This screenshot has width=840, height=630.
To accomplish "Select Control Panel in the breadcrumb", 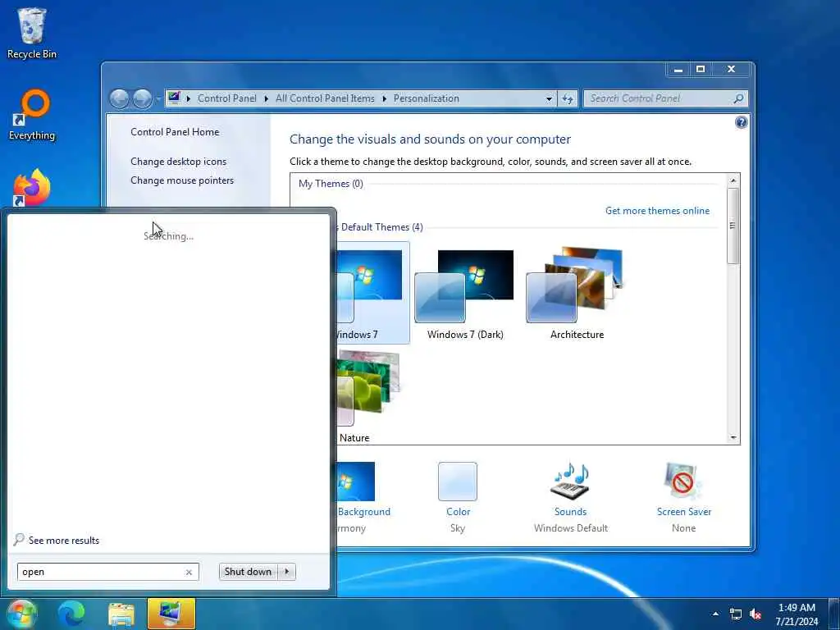I will pos(226,98).
